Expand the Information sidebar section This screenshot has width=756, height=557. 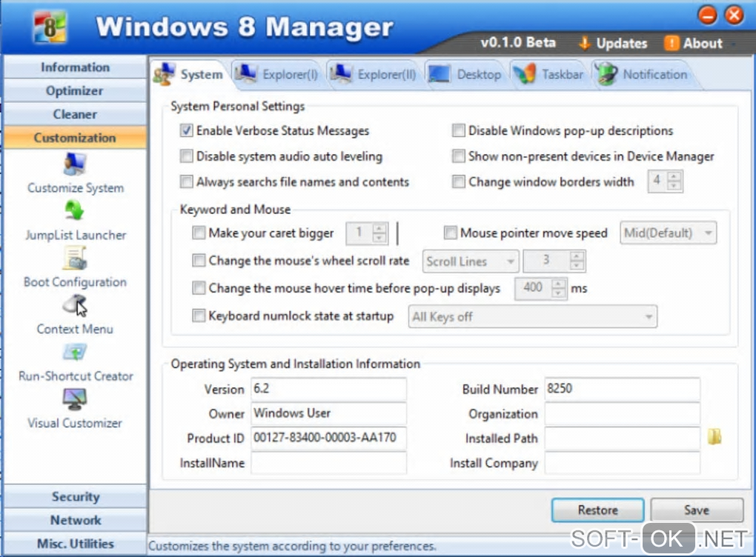[75, 67]
